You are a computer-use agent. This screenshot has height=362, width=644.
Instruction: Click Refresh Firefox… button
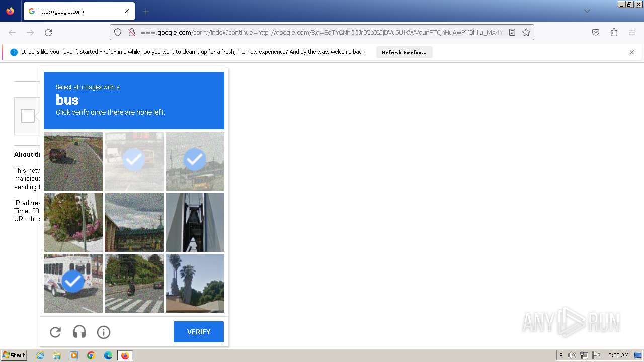coord(404,52)
